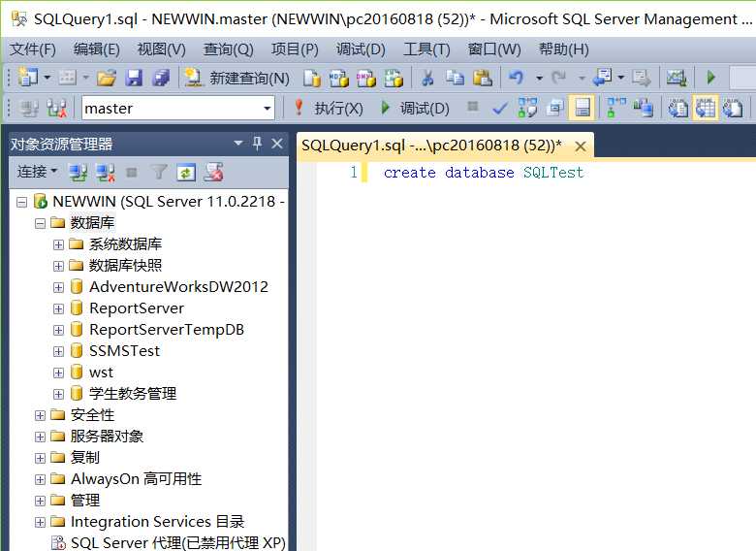The image size is (756, 551).
Task: Click the 调试(D) debug button
Action: coord(415,108)
